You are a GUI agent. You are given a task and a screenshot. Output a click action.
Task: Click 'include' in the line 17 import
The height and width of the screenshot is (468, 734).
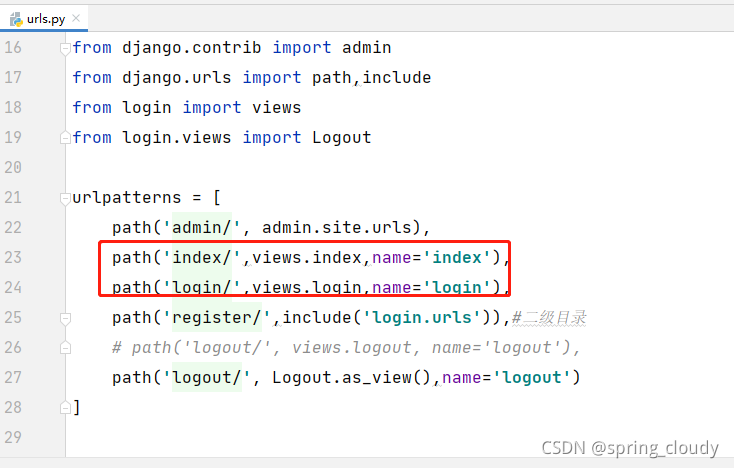(x=396, y=78)
